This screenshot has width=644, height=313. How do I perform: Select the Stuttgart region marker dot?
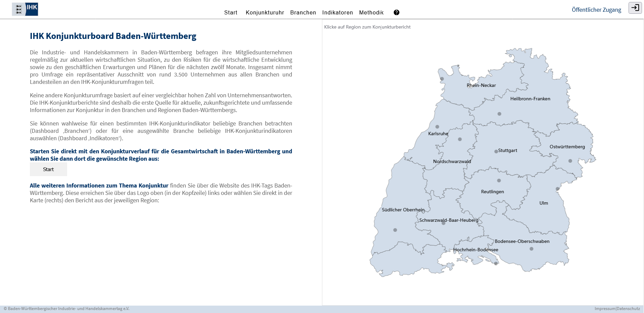click(496, 152)
